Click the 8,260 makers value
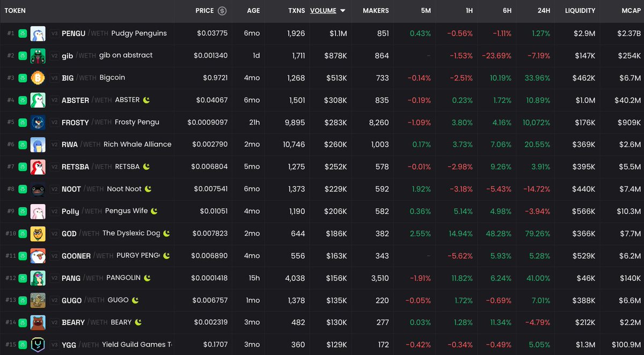Image resolution: width=644 pixels, height=355 pixels. point(380,122)
